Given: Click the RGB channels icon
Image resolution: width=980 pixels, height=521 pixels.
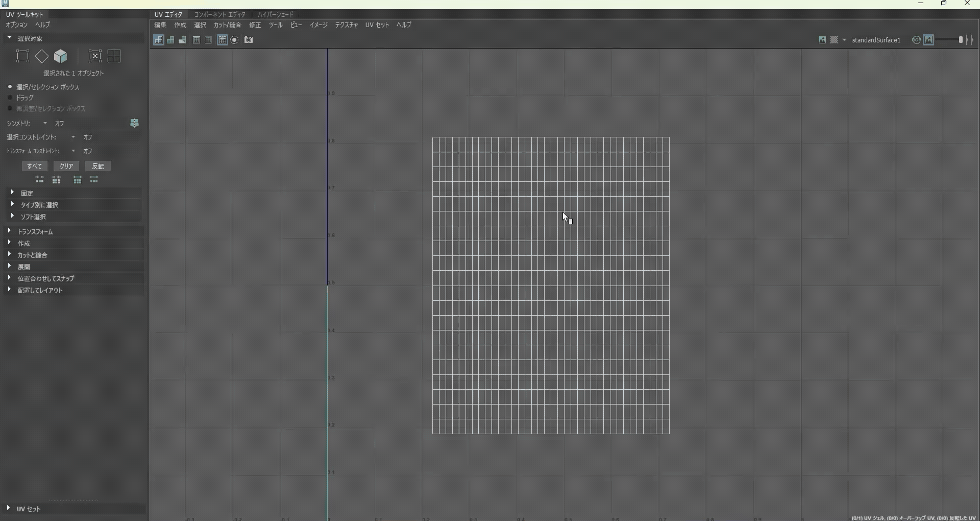Looking at the screenshot, I should tap(917, 40).
